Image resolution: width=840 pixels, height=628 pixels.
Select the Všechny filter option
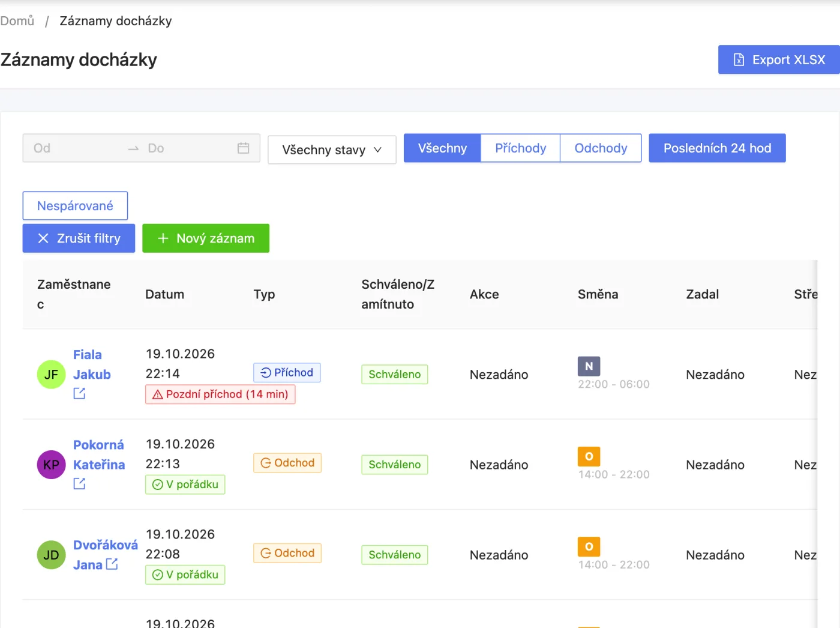pyautogui.click(x=442, y=148)
